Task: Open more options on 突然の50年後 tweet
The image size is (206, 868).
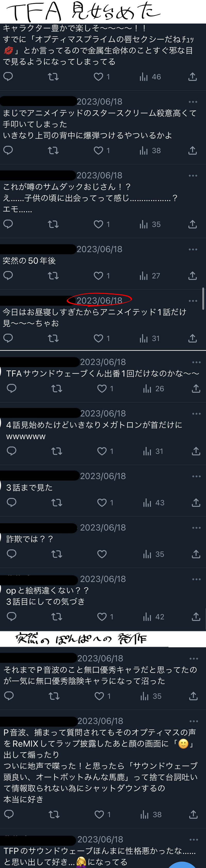Action: coord(193,249)
